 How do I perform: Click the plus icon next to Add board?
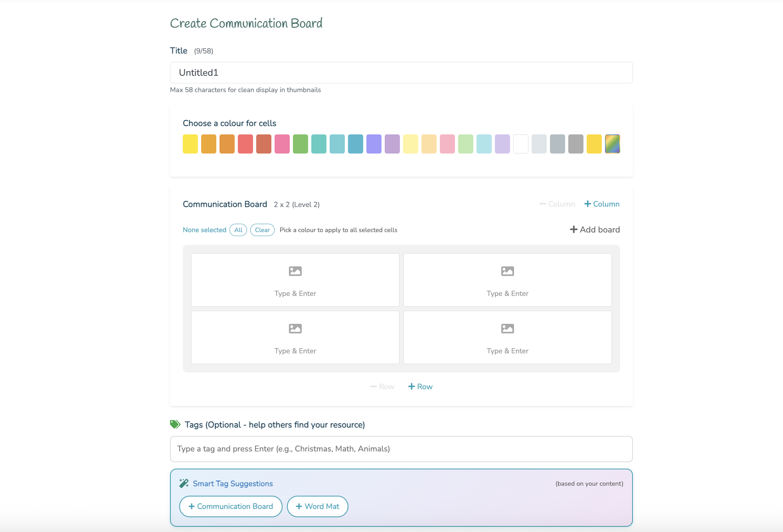click(573, 229)
